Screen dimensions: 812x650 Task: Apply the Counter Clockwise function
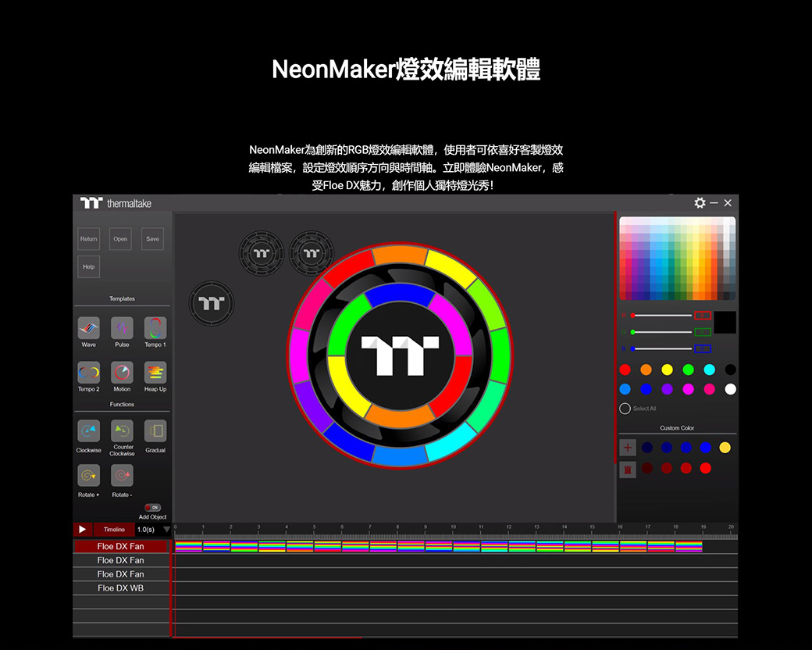[x=122, y=431]
